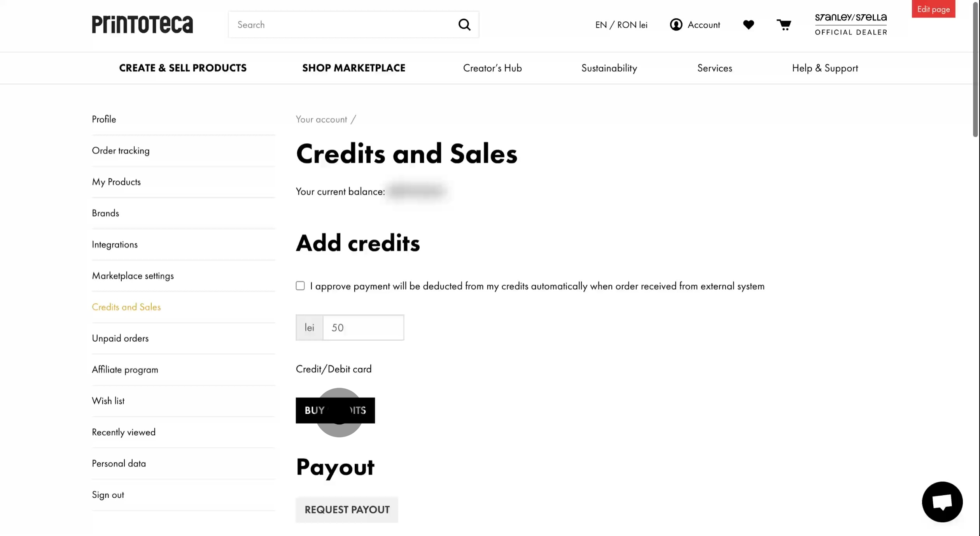The width and height of the screenshot is (980, 536).
Task: Enable automatic credit deduction checkbox
Action: point(300,286)
